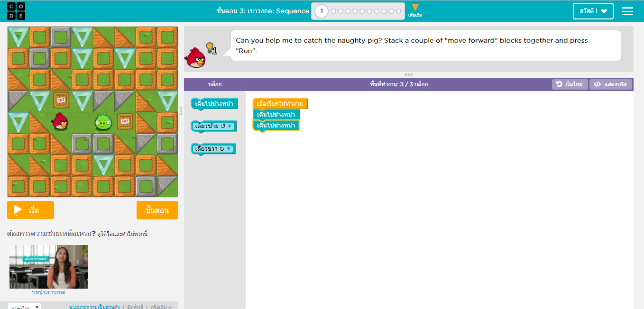Click เริ่มใหม่ to start over
Screen dimensions: 644x309
[570, 84]
